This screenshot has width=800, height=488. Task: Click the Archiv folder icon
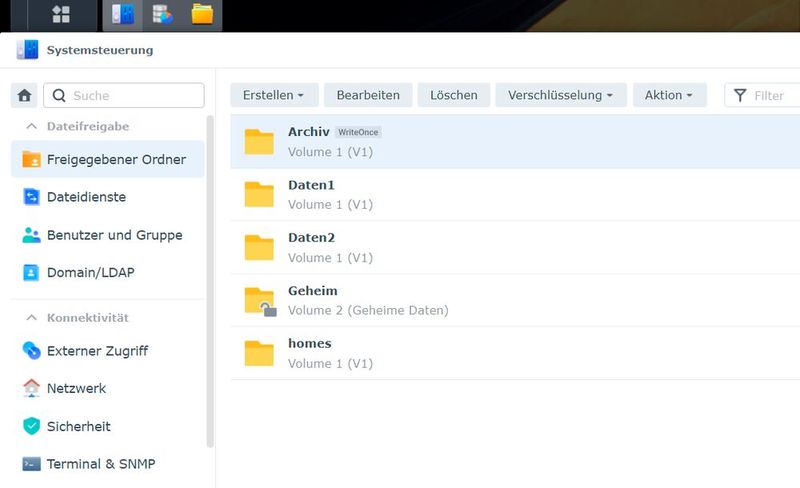259,141
